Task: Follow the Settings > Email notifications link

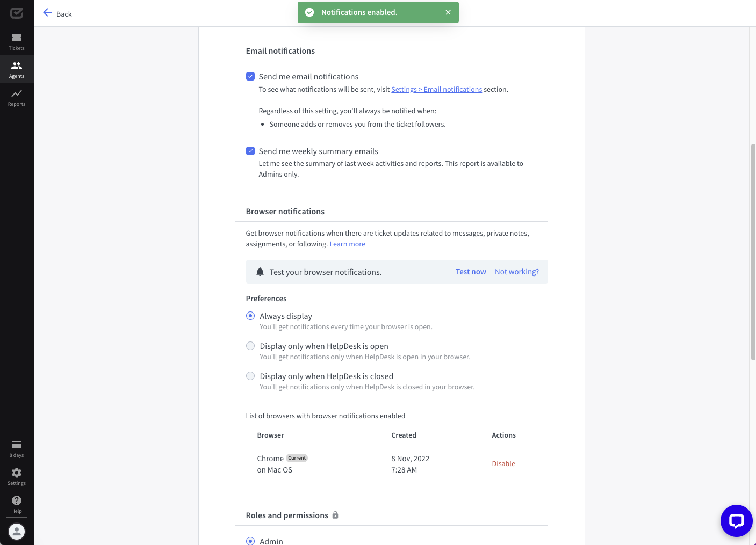Action: point(436,90)
